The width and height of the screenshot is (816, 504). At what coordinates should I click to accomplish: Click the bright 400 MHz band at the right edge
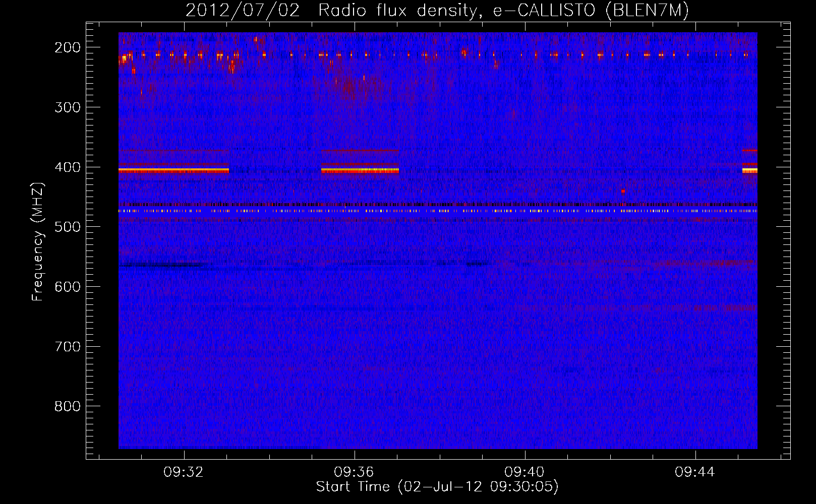click(x=750, y=170)
